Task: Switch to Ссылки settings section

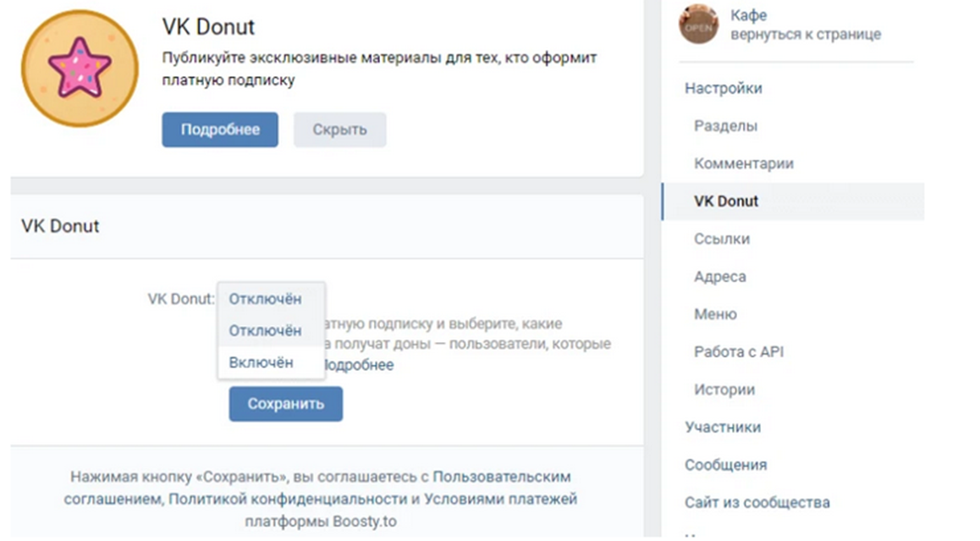Action: click(x=722, y=239)
